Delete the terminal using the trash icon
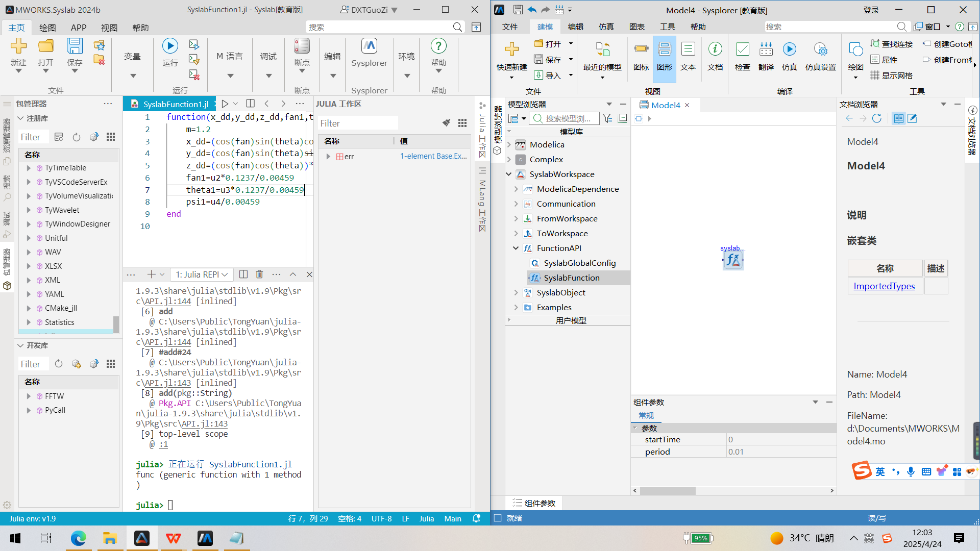 click(x=259, y=274)
